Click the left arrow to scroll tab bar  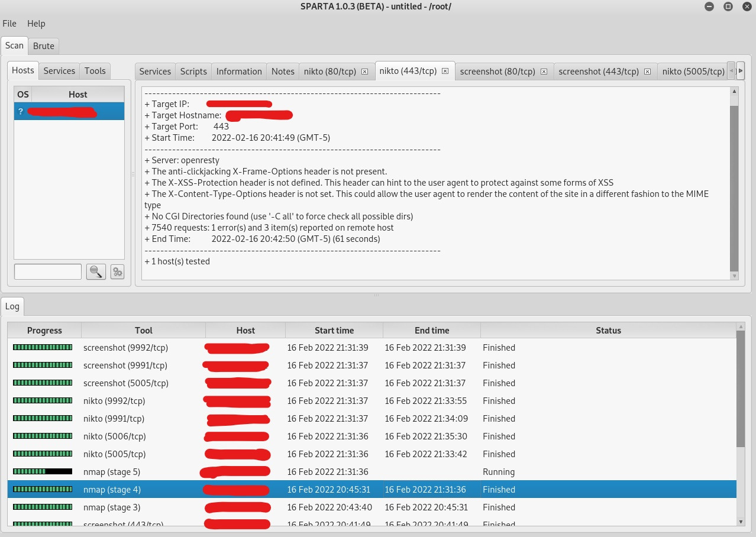[x=731, y=70]
